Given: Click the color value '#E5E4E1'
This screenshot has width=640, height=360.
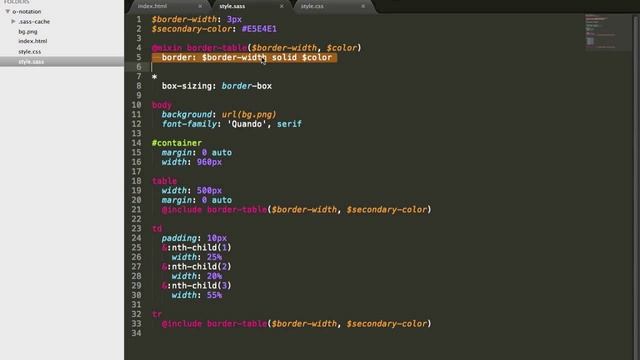Looking at the screenshot, I should [x=259, y=29].
